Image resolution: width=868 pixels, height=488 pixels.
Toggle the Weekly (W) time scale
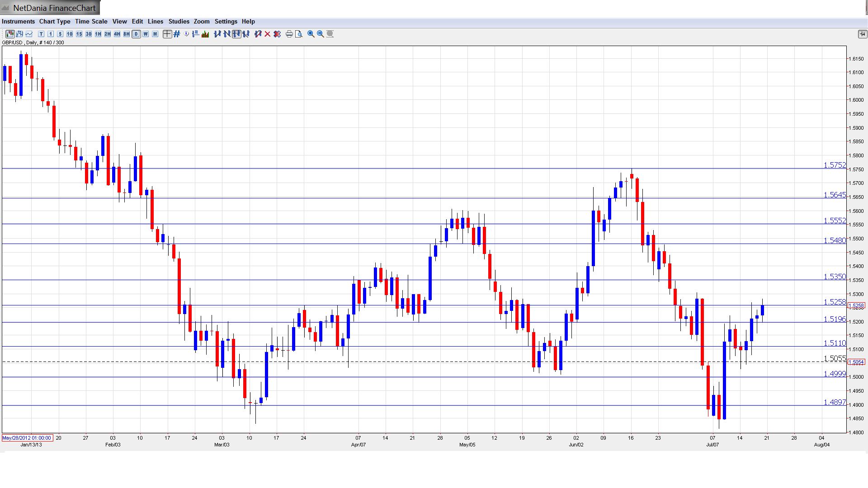click(x=146, y=34)
